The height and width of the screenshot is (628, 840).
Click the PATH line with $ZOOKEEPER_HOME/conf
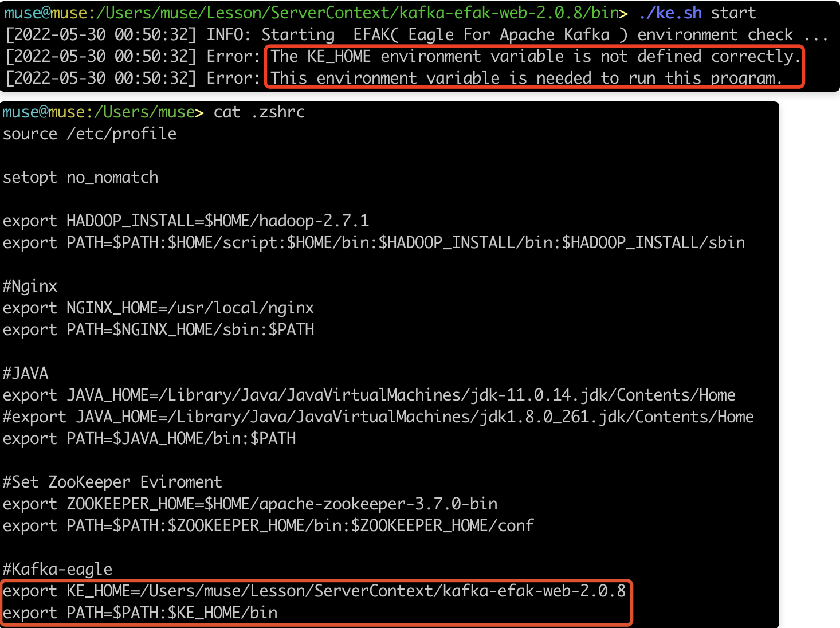pyautogui.click(x=268, y=525)
